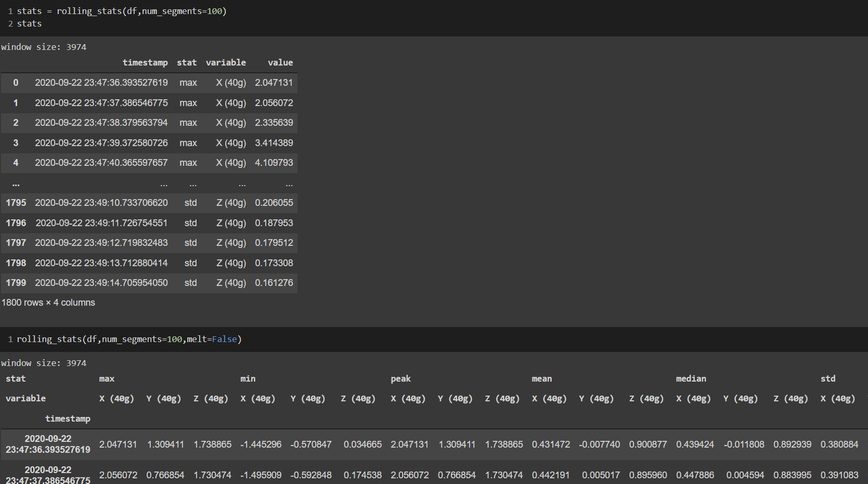Click the median group header in wide table

click(x=691, y=378)
